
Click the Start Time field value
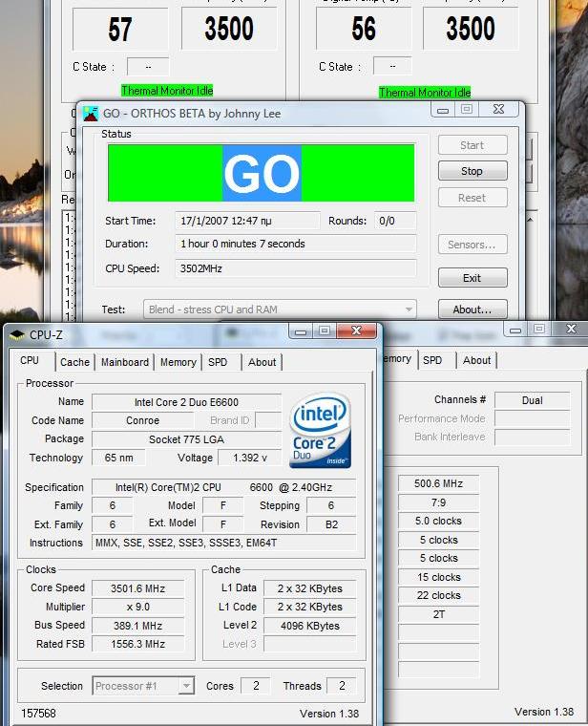(x=247, y=221)
